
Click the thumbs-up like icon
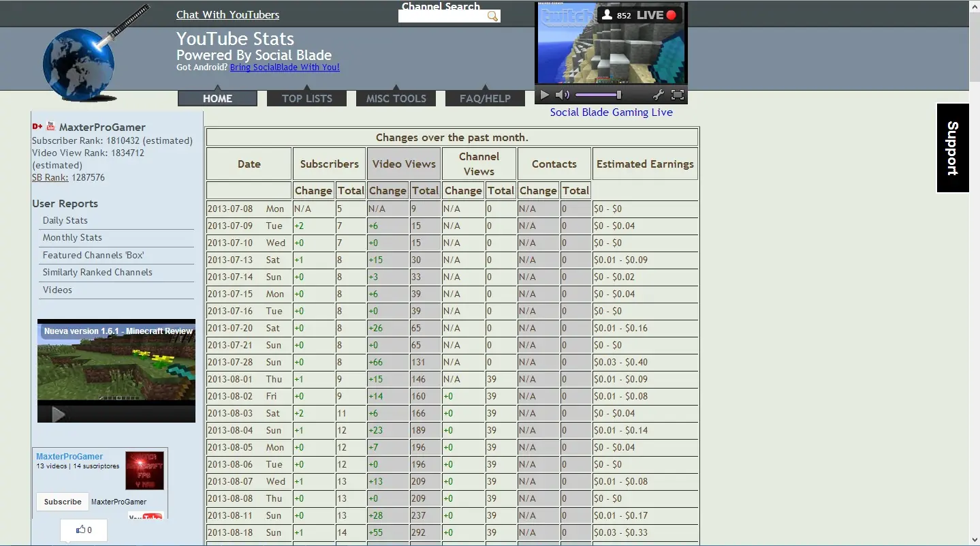coord(81,530)
